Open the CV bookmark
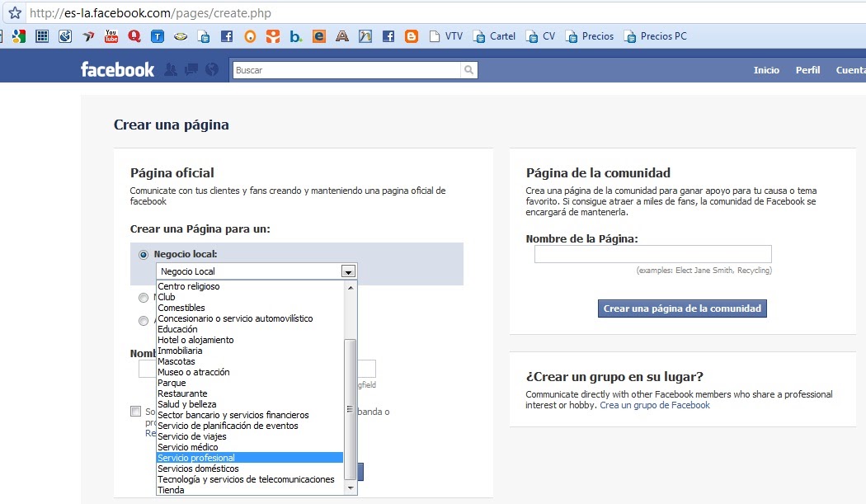 pyautogui.click(x=541, y=36)
